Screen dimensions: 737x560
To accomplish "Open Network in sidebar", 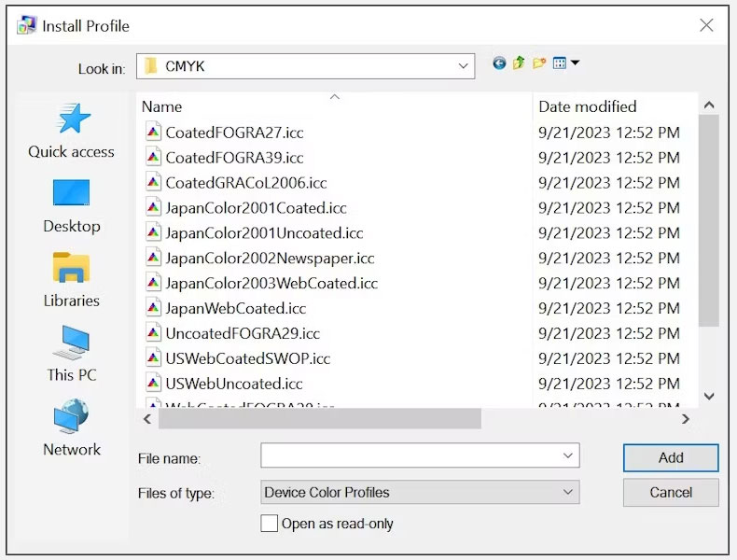I will (x=72, y=427).
